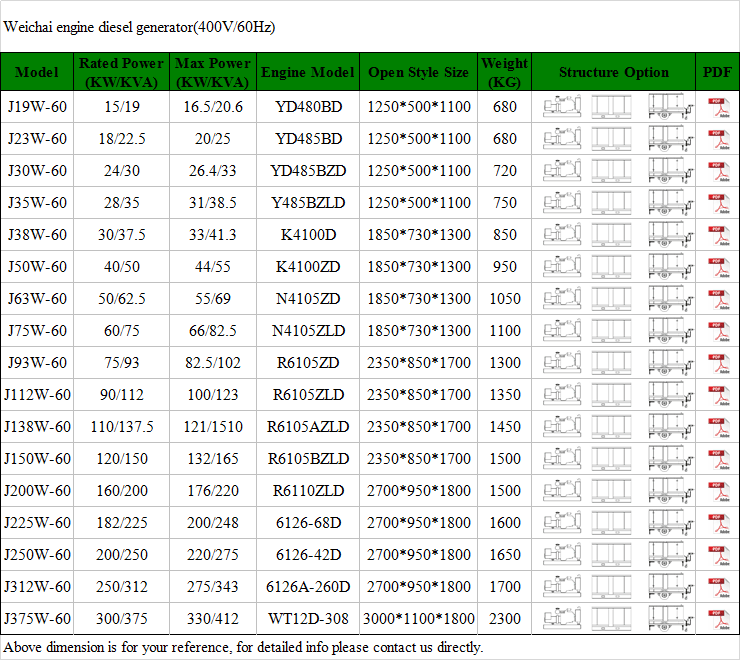Open the PDF icon for J30W-60
Viewport: 742px width, 661px height.
[719, 171]
